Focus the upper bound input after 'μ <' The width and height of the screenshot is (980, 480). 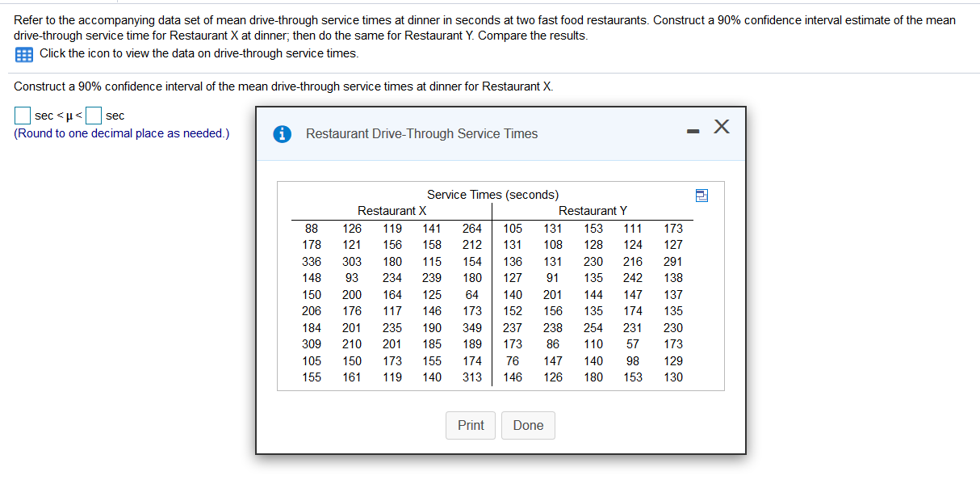tap(94, 116)
